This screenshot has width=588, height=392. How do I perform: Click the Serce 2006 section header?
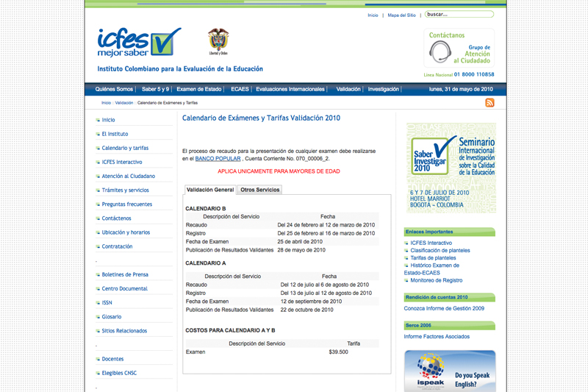click(x=450, y=326)
